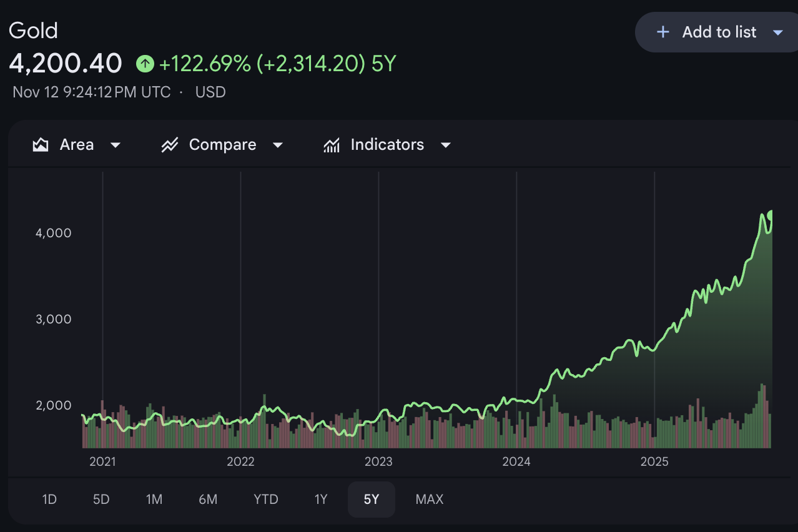Select the 1M time range
798x532 pixels.
154,500
